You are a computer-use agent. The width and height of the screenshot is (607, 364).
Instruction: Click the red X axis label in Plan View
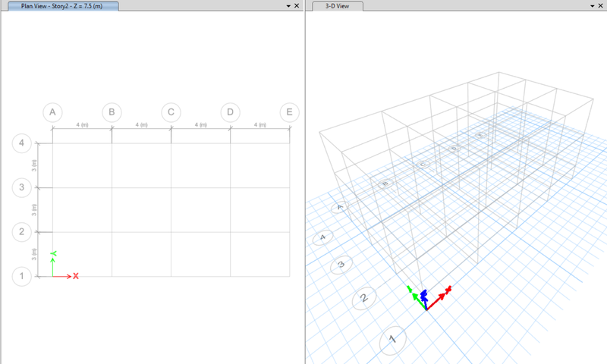76,276
